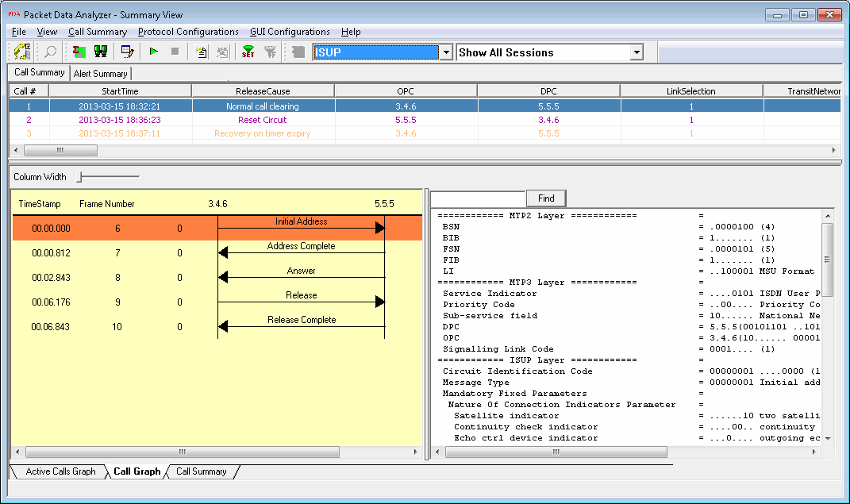The width and height of the screenshot is (850, 504).
Task: Open the Protocol Configurations menu
Action: [188, 32]
